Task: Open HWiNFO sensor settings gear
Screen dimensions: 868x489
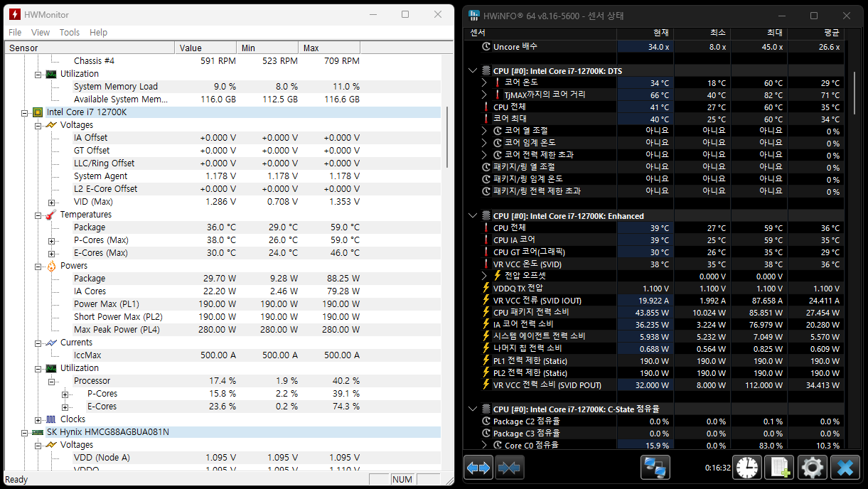Action: [x=812, y=468]
